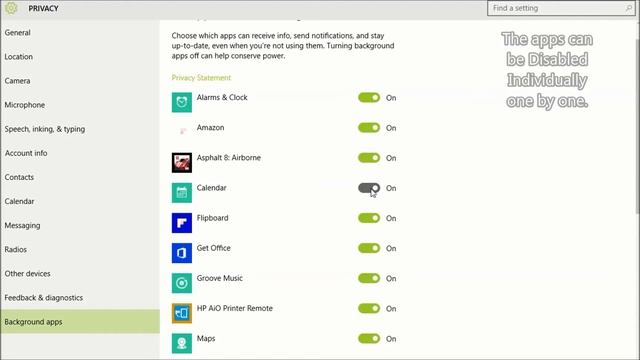Disable HP AiO Printer Remote toggle

tap(369, 309)
